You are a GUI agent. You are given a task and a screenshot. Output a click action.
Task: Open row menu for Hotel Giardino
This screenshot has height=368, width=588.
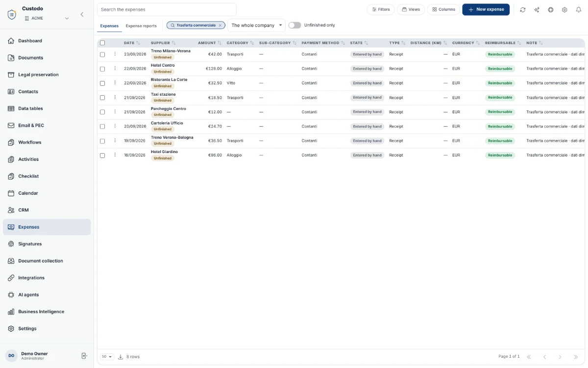pos(115,155)
